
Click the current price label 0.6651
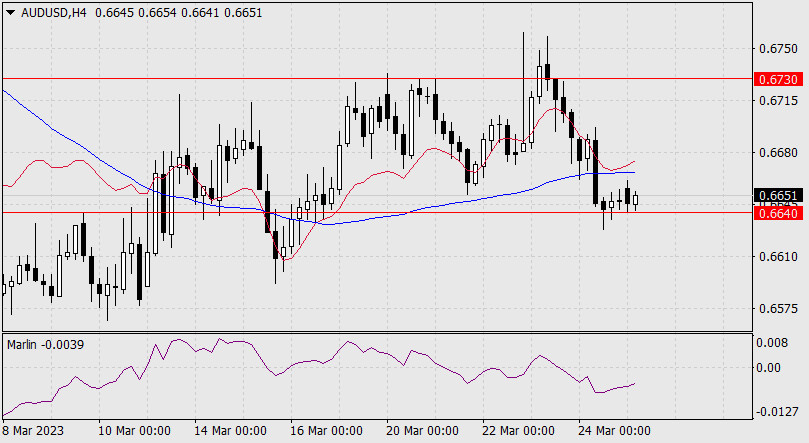(x=778, y=196)
